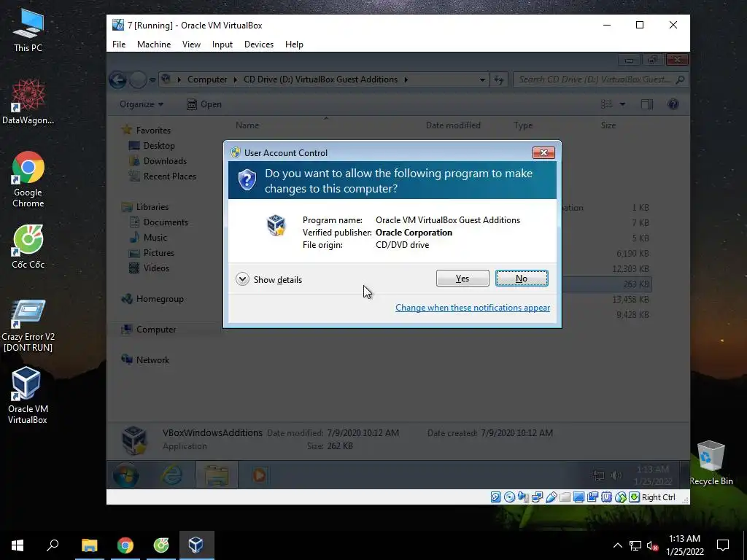747x560 pixels.
Task: Open the change-view dropdown arrow in Explorer toolbar
Action: click(x=622, y=104)
